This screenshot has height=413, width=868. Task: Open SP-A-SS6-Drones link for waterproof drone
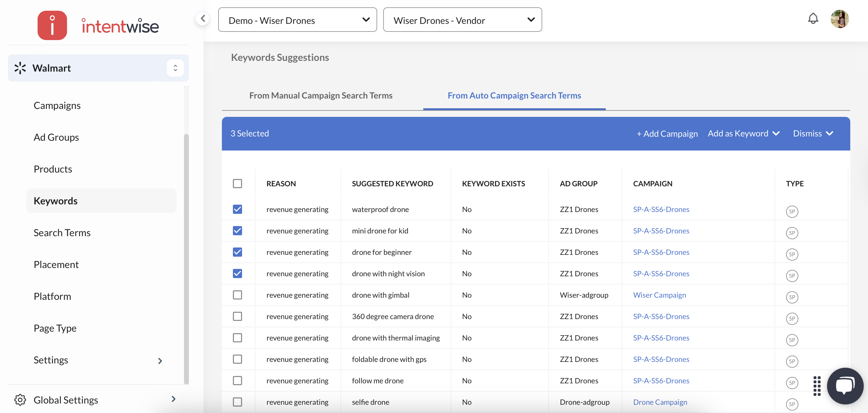coord(661,209)
